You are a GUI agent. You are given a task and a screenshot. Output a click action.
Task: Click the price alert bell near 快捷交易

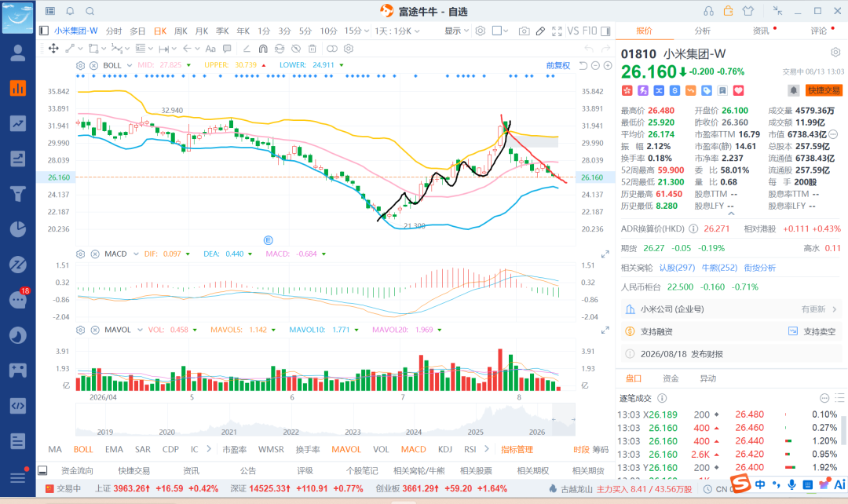point(793,90)
